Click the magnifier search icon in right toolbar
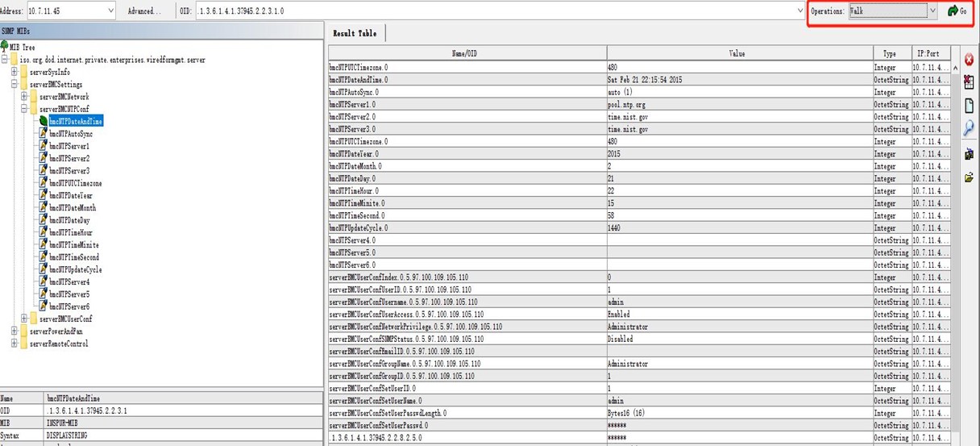Image resolution: width=980 pixels, height=446 pixels. (x=969, y=128)
